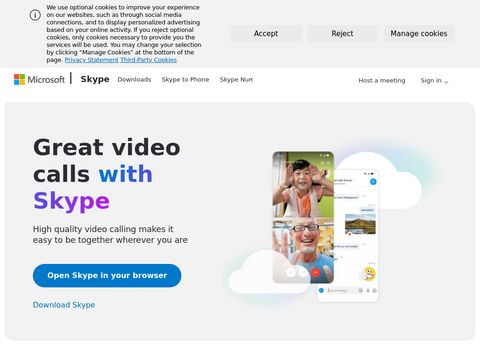This screenshot has height=360, width=480.
Task: Click the Microsoft logo
Action: [x=39, y=80]
